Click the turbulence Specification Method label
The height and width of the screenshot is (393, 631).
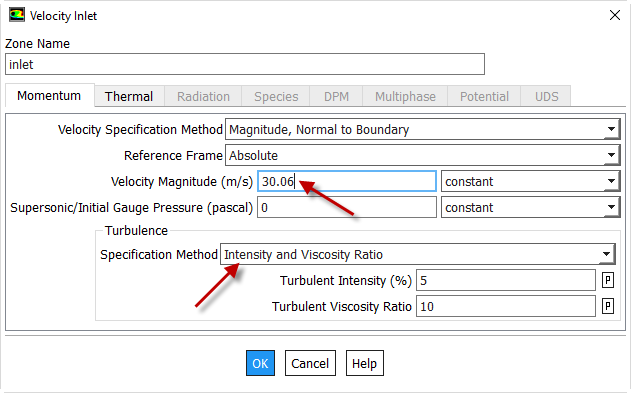(159, 255)
